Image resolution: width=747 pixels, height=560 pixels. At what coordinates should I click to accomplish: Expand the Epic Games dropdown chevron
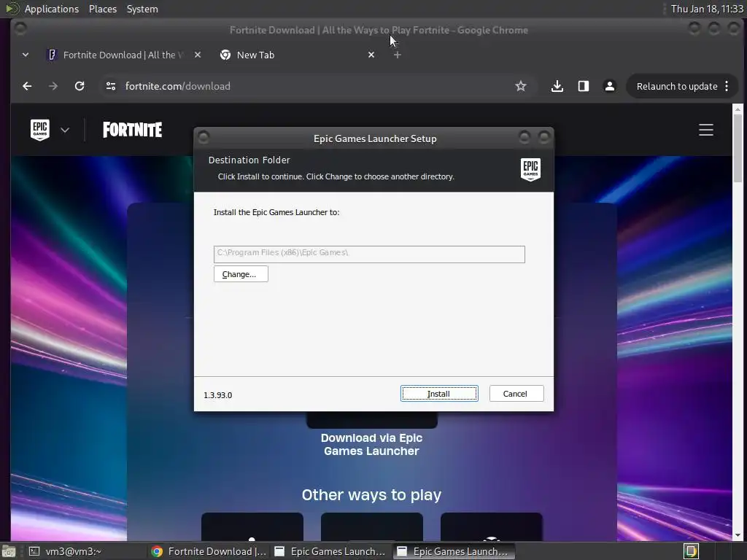pos(65,130)
